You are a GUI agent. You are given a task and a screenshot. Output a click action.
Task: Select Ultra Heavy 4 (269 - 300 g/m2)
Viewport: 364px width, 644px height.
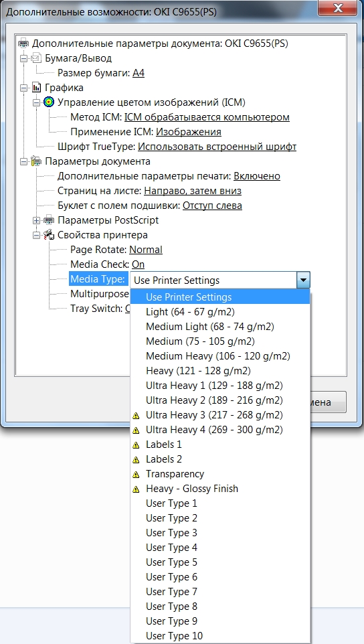[x=220, y=430]
